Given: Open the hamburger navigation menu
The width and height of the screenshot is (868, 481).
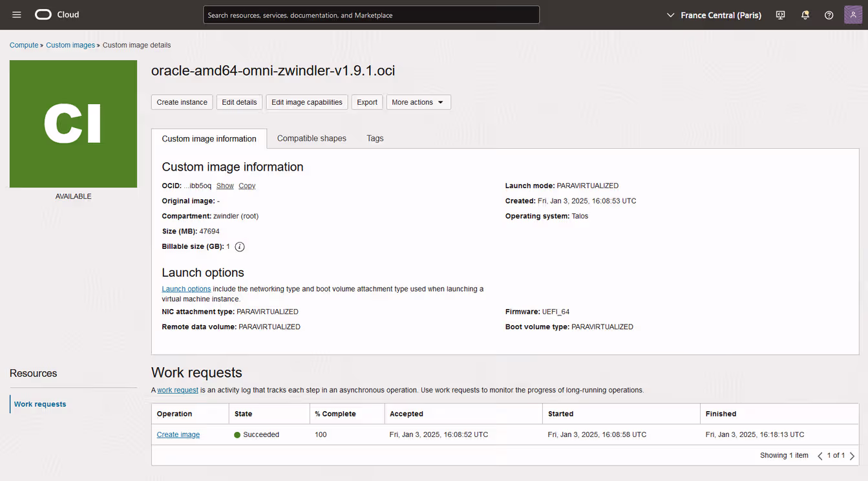Looking at the screenshot, I should [17, 15].
